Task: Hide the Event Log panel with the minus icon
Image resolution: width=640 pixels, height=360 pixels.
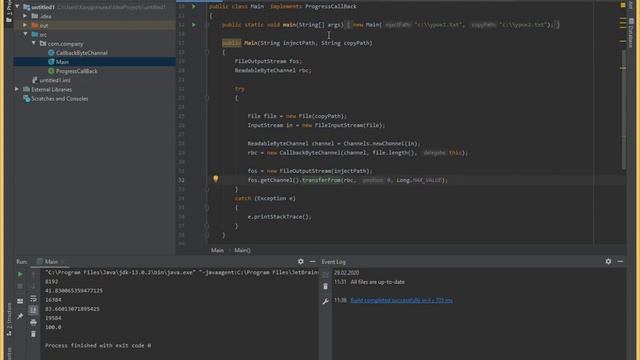Action: point(620,262)
